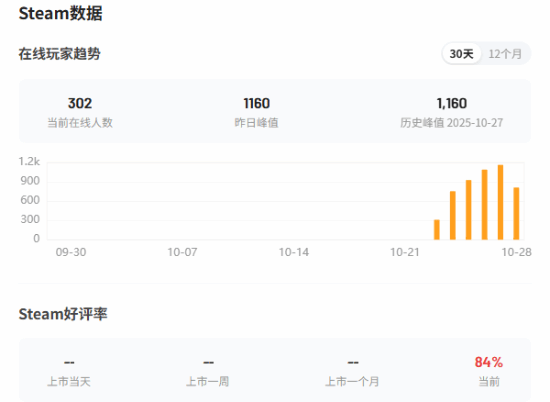Click the 10-21 date axis label
550x402 pixels.
pyautogui.click(x=405, y=252)
